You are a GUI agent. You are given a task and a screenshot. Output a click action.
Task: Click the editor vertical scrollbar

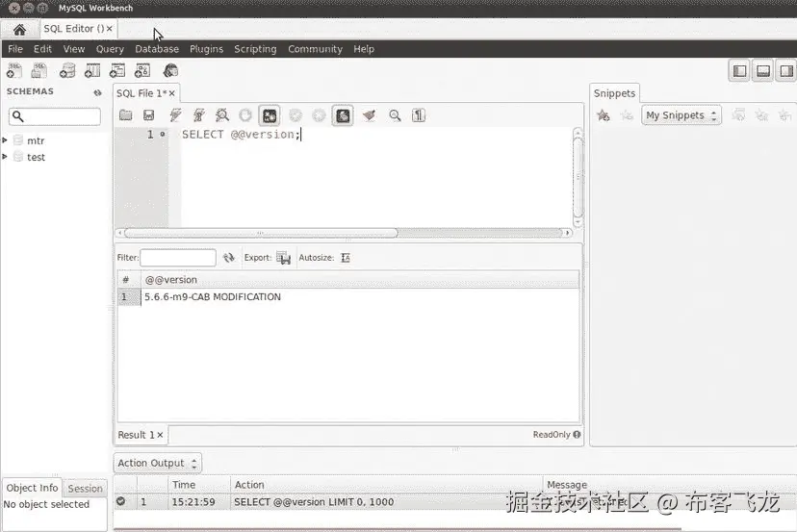click(578, 178)
